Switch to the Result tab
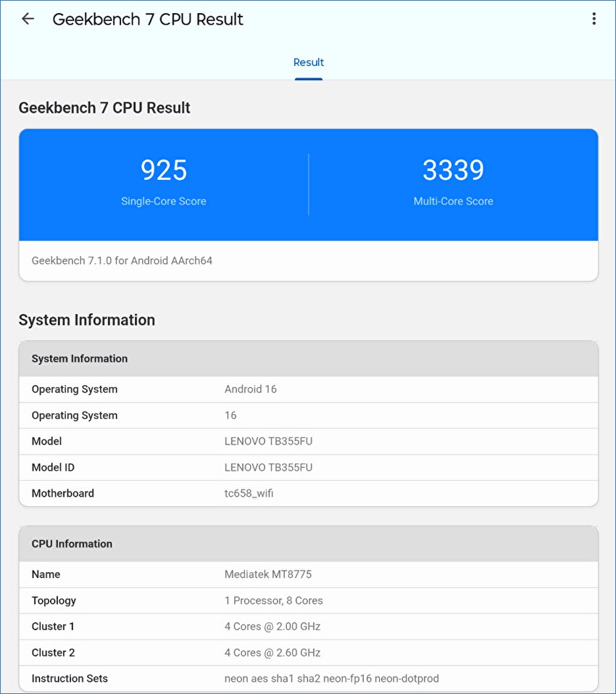Image resolution: width=616 pixels, height=694 pixels. 309,62
